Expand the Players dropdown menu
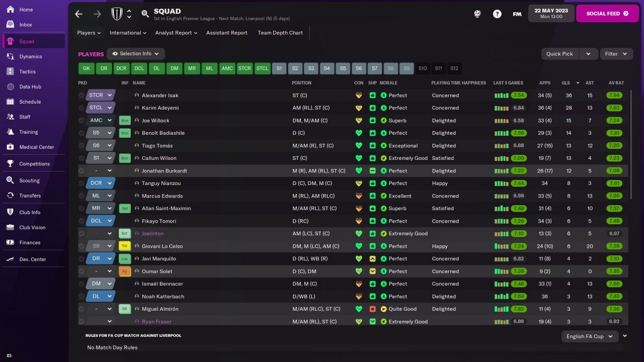 [89, 33]
